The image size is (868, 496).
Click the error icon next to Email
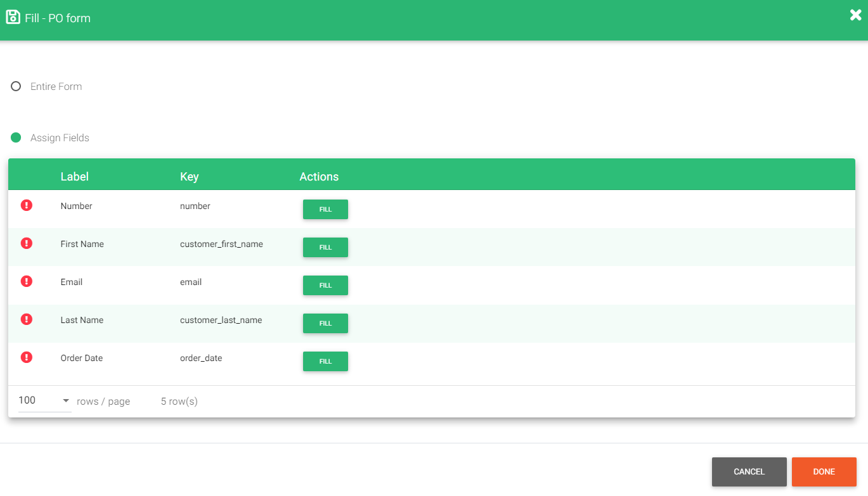pyautogui.click(x=26, y=281)
